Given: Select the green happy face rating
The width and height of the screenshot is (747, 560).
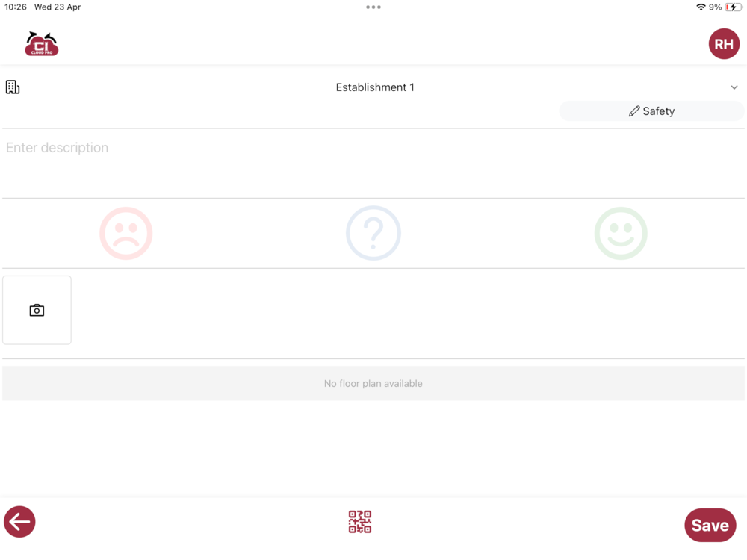Looking at the screenshot, I should (x=621, y=233).
